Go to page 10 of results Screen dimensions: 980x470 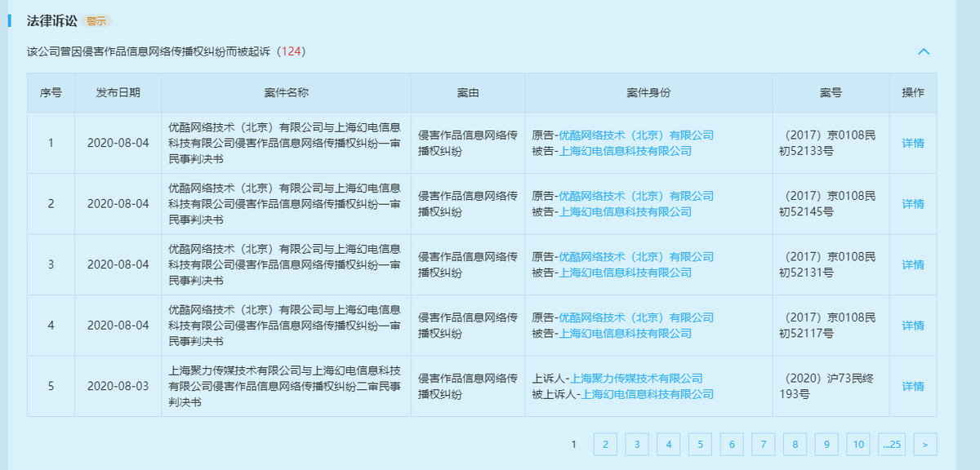tap(858, 444)
